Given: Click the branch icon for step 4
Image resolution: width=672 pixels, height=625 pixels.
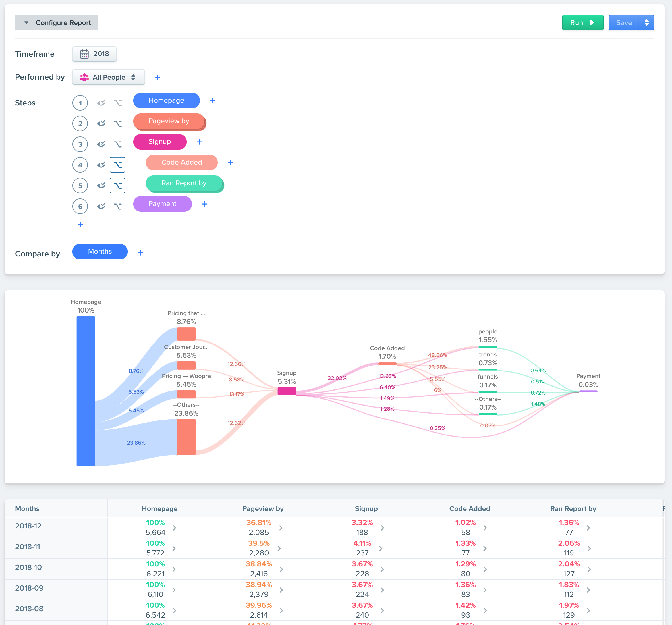Looking at the screenshot, I should 117,165.
